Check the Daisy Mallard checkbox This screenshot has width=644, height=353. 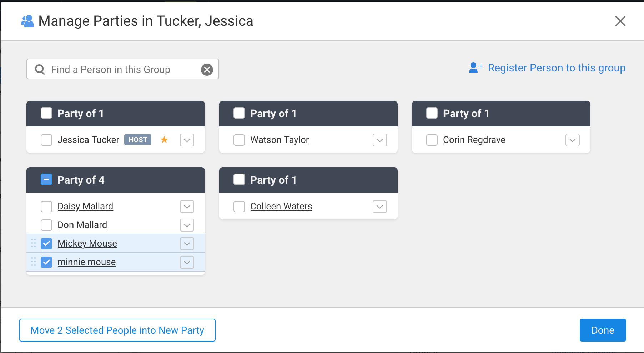click(46, 207)
